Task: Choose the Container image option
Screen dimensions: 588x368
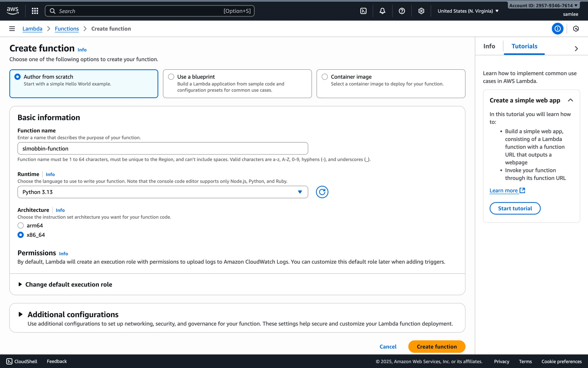Action: tap(325, 77)
